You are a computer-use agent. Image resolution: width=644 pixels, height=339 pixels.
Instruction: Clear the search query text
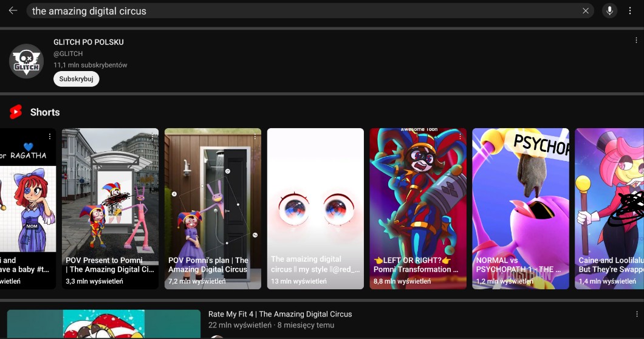(586, 11)
